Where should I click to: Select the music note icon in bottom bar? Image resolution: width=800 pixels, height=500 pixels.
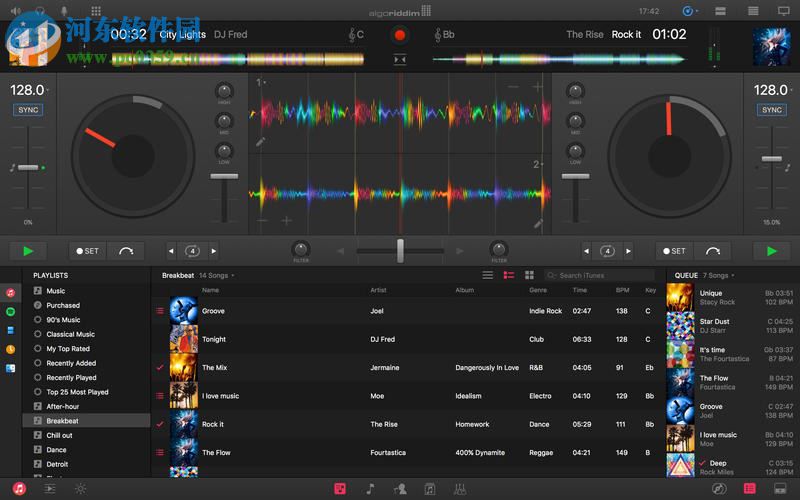click(x=370, y=489)
